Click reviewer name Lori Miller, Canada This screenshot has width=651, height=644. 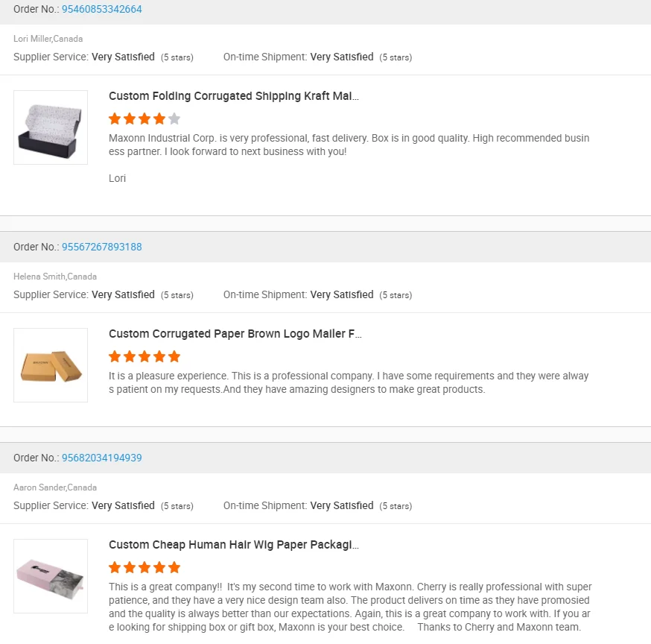click(48, 39)
